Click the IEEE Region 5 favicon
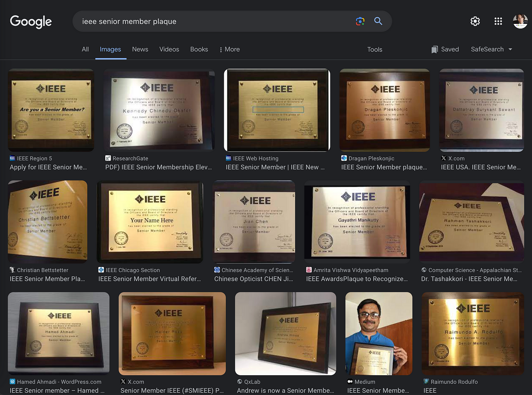This screenshot has height=395, width=532. [x=13, y=158]
